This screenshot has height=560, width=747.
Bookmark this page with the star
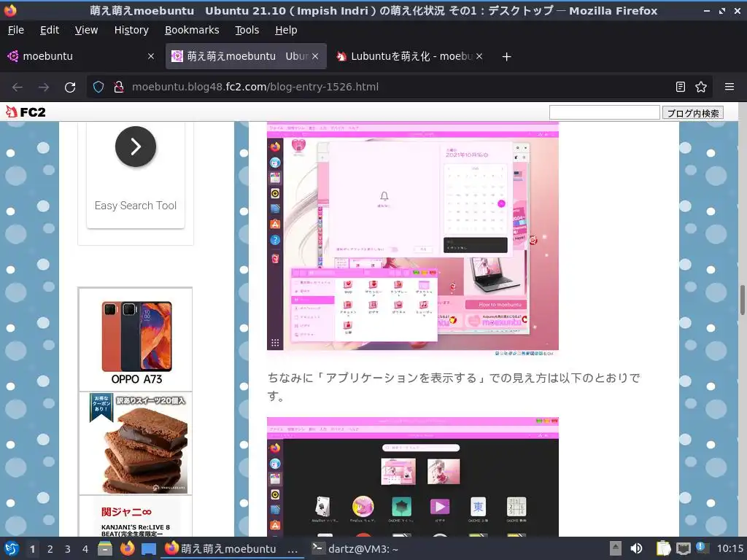701,87
